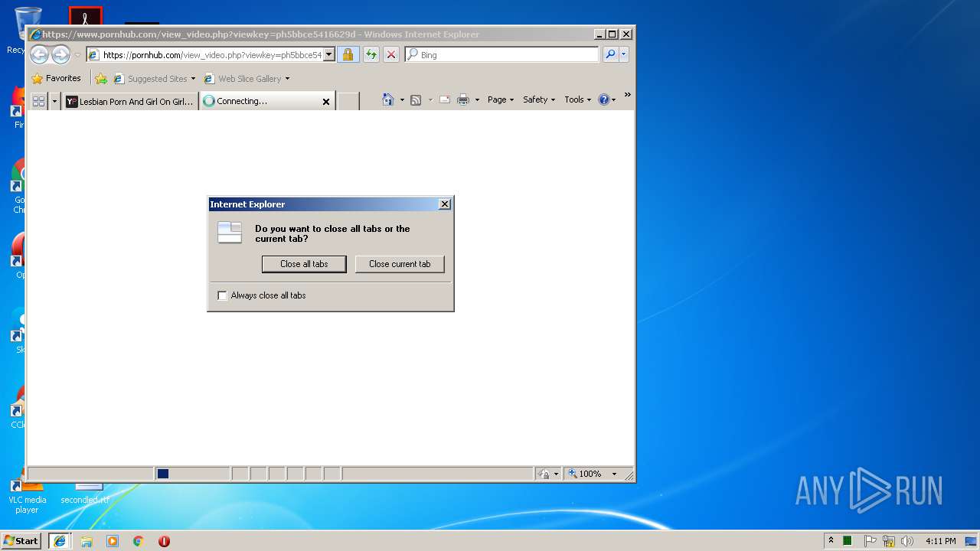Click the RSS Feeds icon
This screenshot has height=551, width=980.
(x=416, y=99)
